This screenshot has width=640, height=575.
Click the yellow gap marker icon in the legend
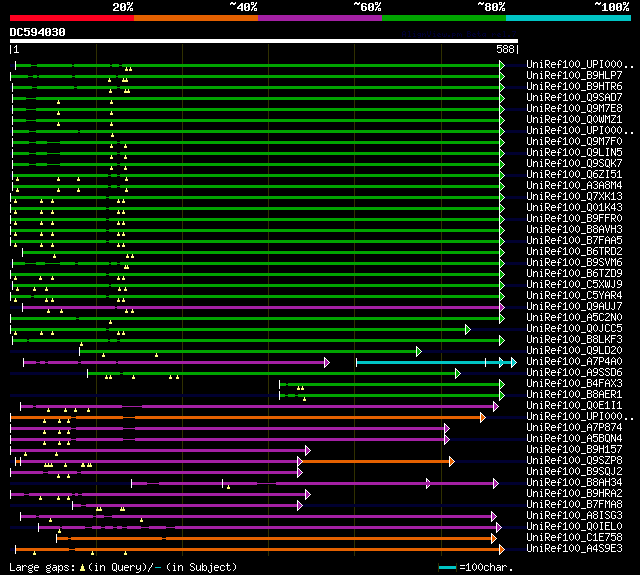point(82,567)
